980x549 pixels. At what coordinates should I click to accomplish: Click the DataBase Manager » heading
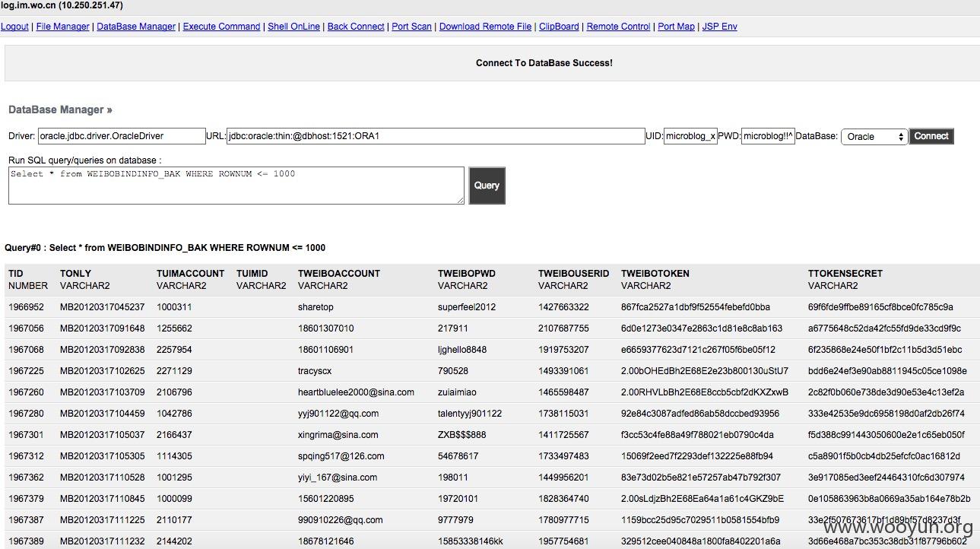pos(60,109)
